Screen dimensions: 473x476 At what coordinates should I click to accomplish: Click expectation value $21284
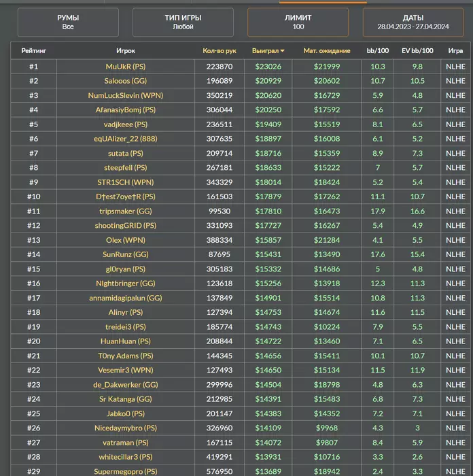[x=327, y=240]
